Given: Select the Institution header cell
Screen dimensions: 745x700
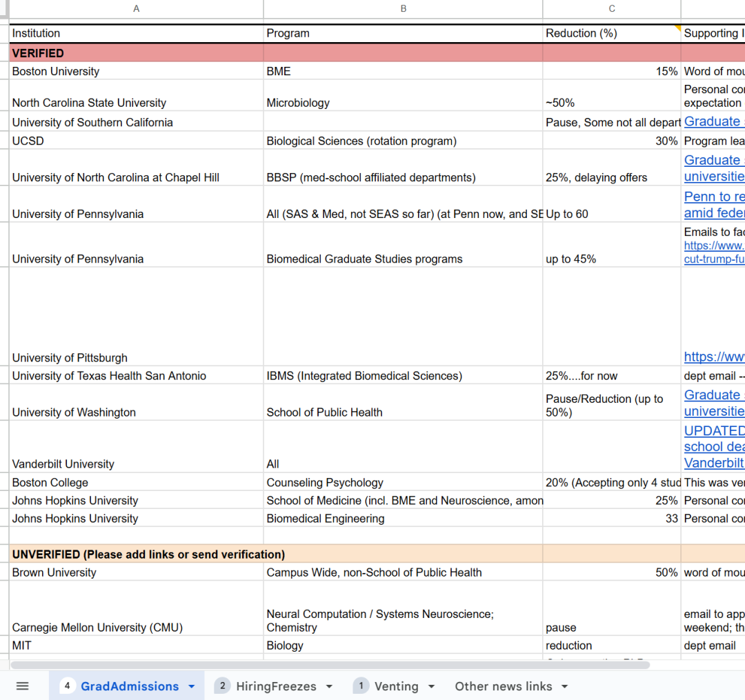Looking at the screenshot, I should click(137, 33).
